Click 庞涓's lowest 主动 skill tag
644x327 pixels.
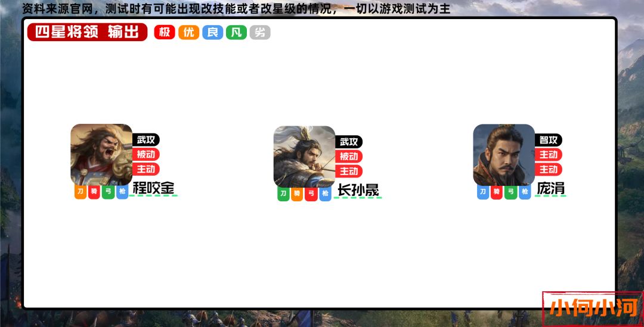pyautogui.click(x=549, y=169)
